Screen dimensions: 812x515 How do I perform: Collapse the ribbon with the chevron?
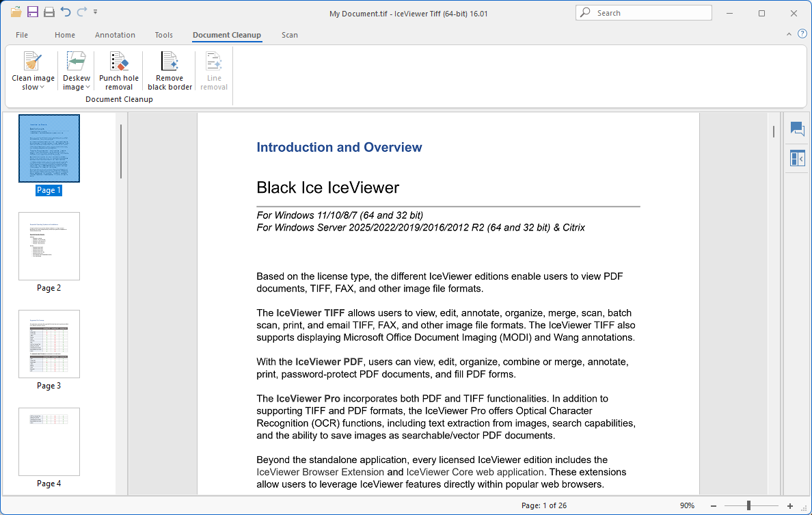[x=789, y=34]
